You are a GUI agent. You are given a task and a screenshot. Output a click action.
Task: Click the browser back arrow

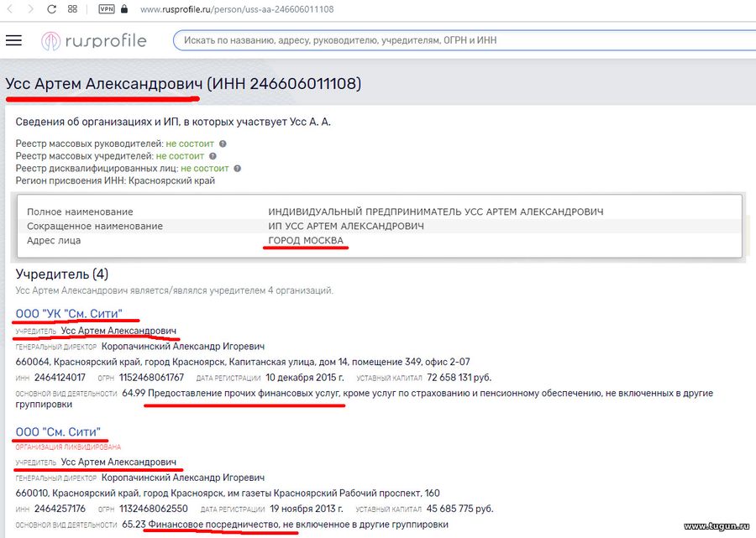click(x=10, y=9)
